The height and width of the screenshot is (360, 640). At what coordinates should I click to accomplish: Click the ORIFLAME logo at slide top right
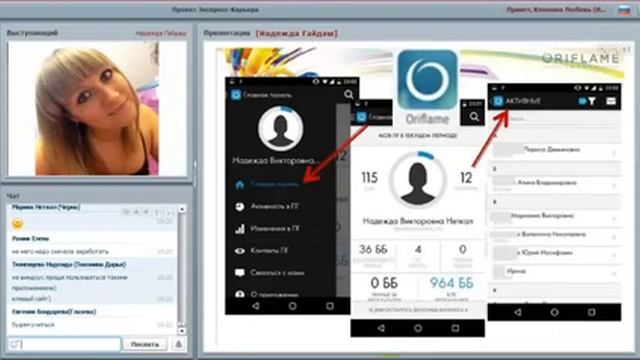(x=580, y=59)
